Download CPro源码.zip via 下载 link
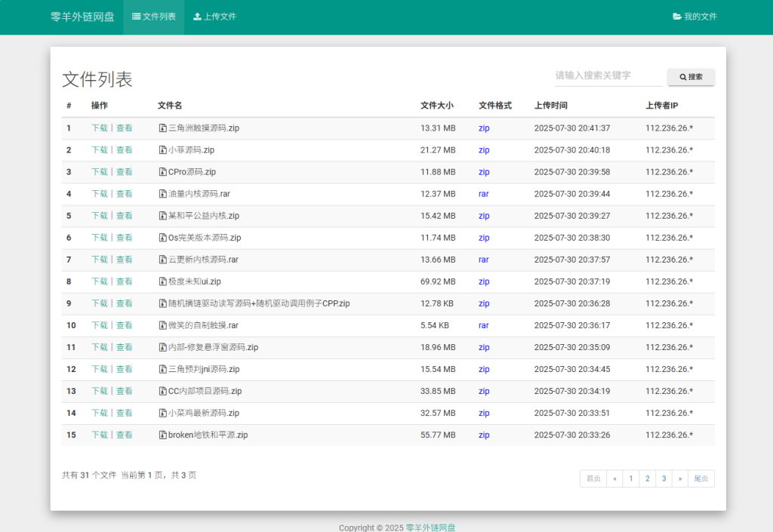Viewport: 773px width, 532px height. 100,172
